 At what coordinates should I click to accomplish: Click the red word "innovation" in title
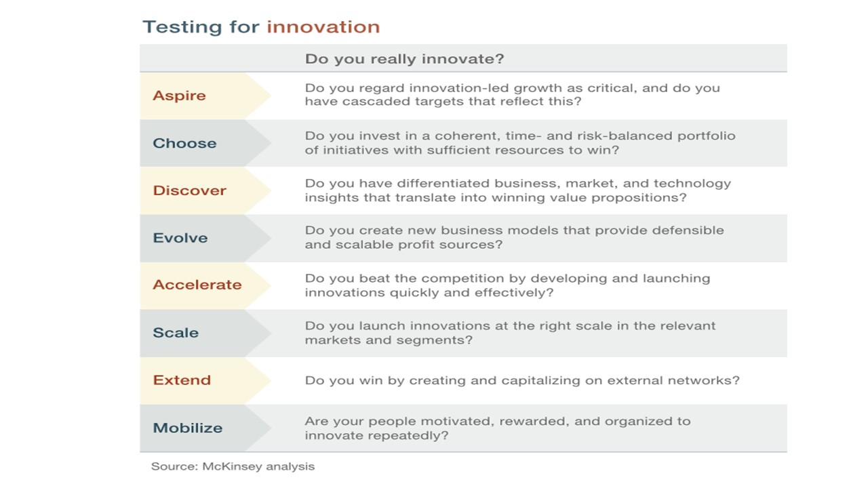(323, 27)
